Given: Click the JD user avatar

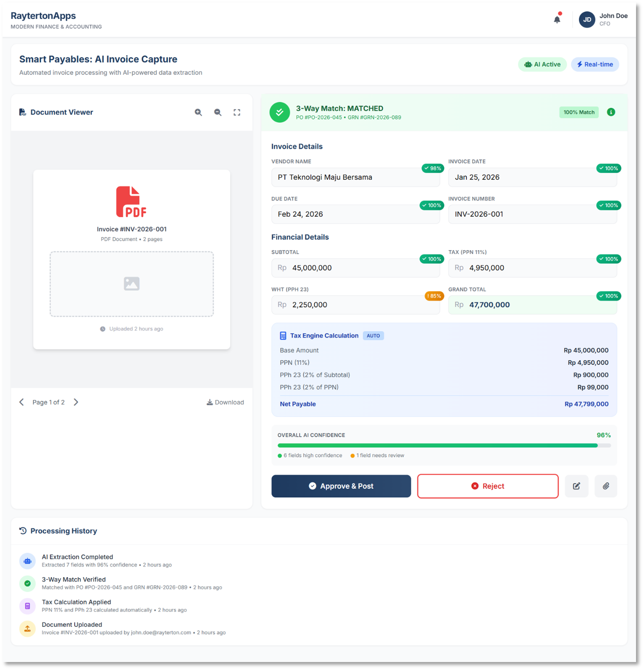Looking at the screenshot, I should click(587, 20).
